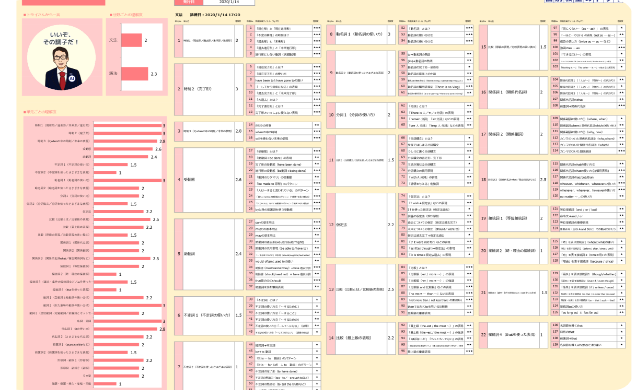The height and width of the screenshot is (390, 634).
Task: Click unit number 5 pink cell
Action: 179,254
